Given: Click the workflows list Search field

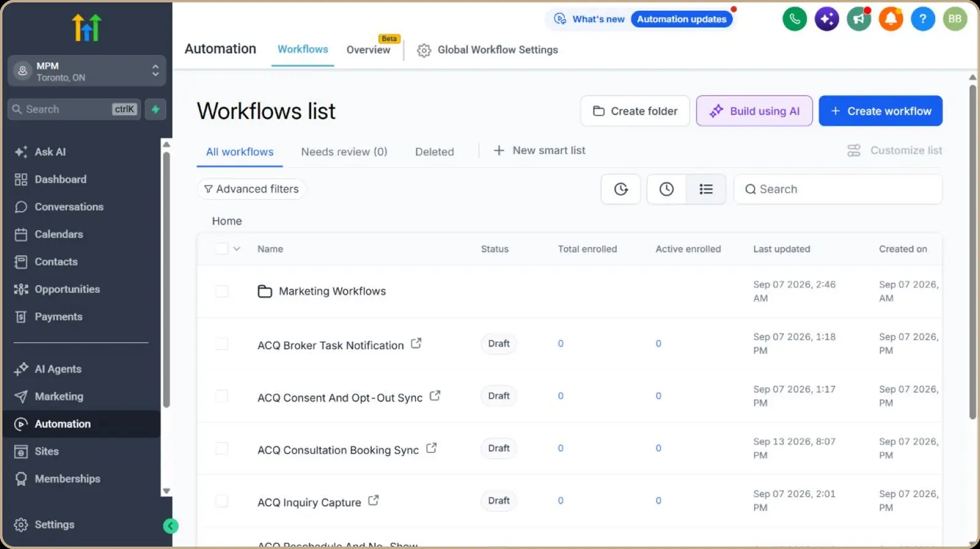Looking at the screenshot, I should point(838,189).
